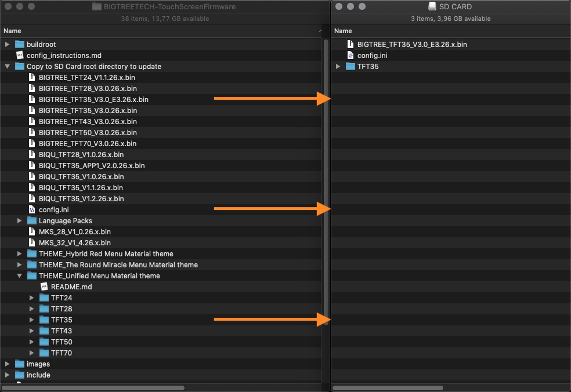This screenshot has width=571, height=392.
Task: Select BIGTREE_TFT35_V3.0.26.x.bin file name
Action: tap(88, 111)
